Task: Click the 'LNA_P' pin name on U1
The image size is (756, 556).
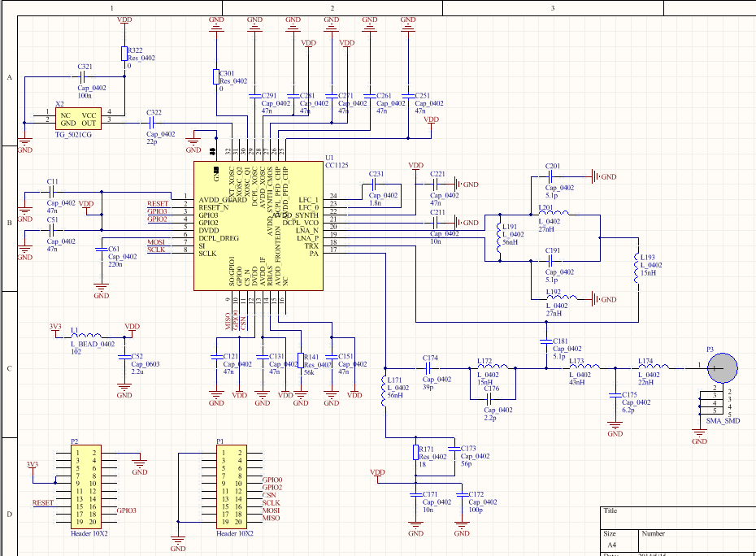Action: (307, 238)
